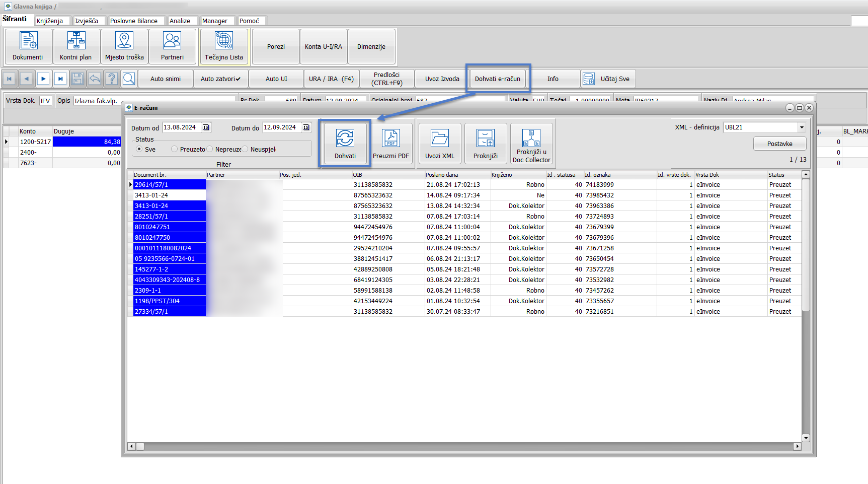
Task: Open the Pomoć menu
Action: point(249,21)
